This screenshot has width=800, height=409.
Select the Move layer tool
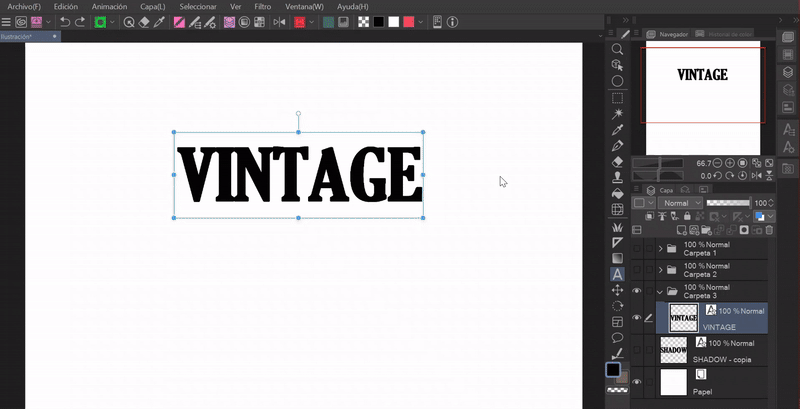pos(617,289)
